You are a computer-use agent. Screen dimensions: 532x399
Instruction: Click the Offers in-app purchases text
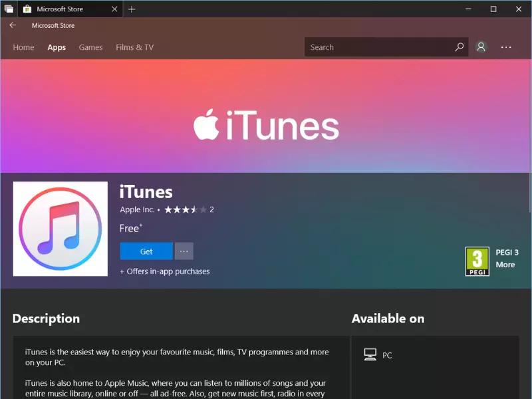click(165, 271)
